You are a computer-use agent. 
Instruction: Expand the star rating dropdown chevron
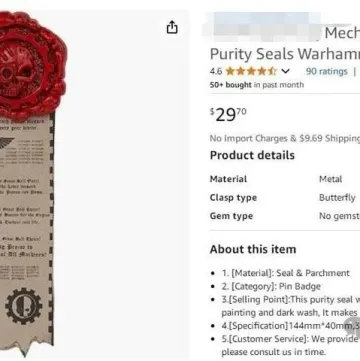pyautogui.click(x=285, y=71)
